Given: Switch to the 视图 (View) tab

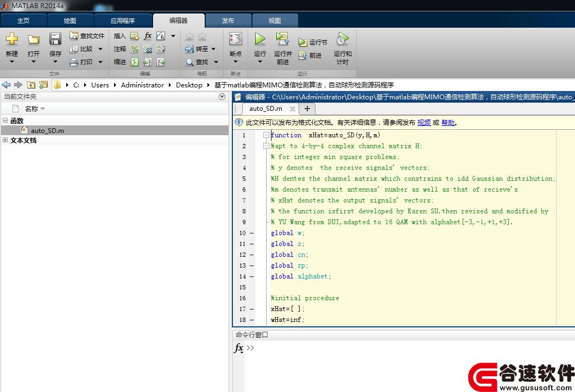Looking at the screenshot, I should click(275, 21).
